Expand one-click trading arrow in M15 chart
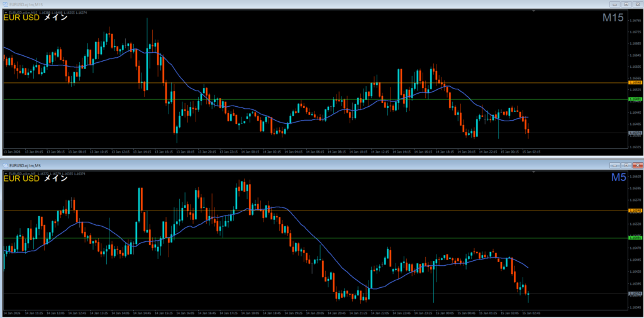Screen dimensions: 644x318 tap(6, 13)
